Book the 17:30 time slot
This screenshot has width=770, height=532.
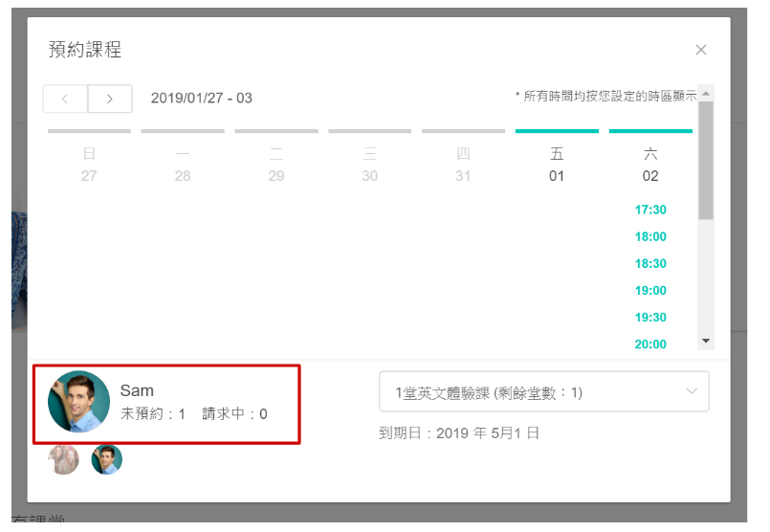[650, 210]
